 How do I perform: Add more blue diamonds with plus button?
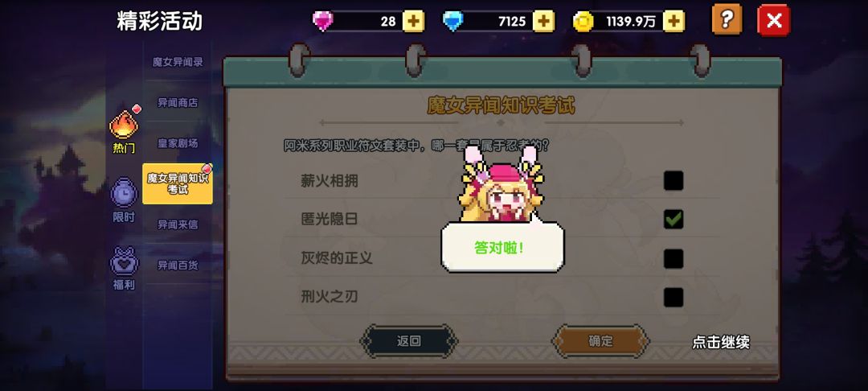tap(543, 21)
